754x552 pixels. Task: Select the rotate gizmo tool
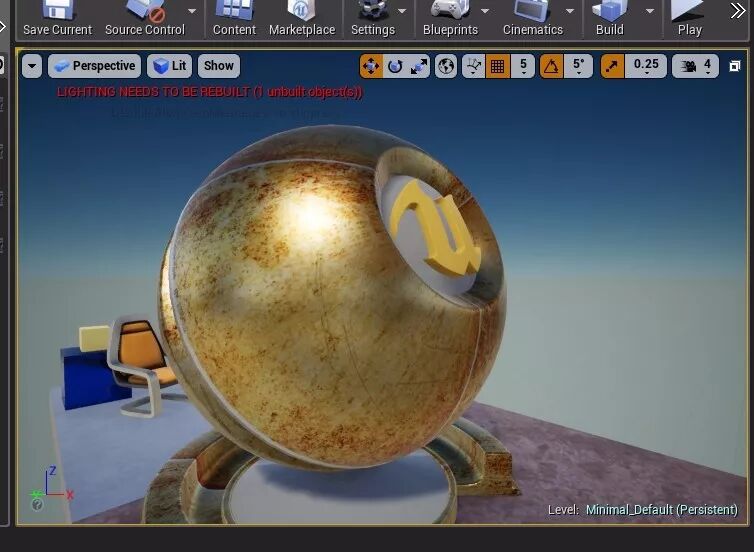point(395,66)
